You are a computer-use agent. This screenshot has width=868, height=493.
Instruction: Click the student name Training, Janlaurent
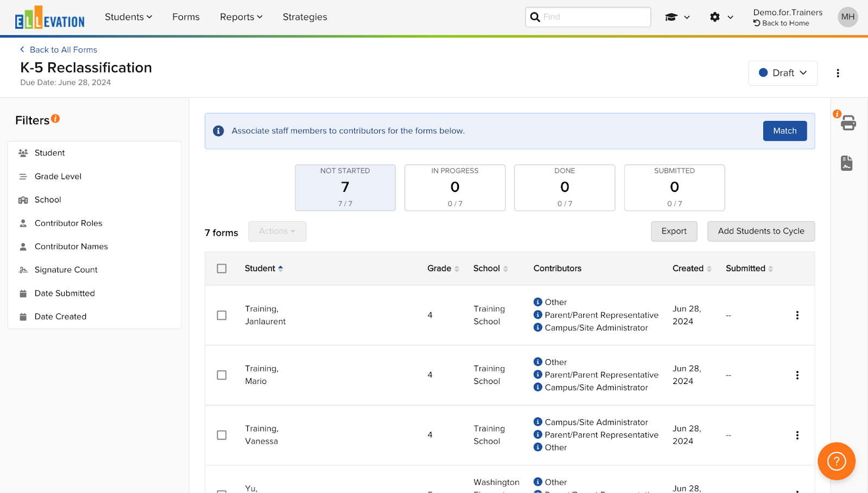tap(265, 315)
